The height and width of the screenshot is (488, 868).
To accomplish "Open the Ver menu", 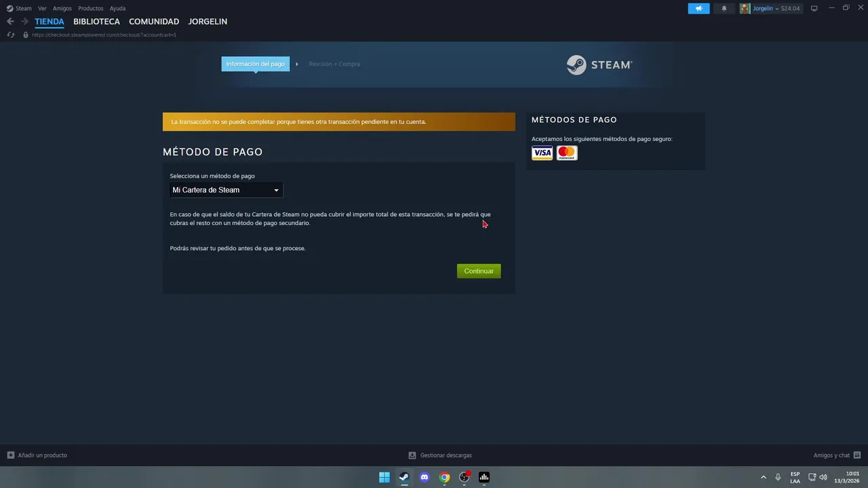I will pyautogui.click(x=42, y=8).
